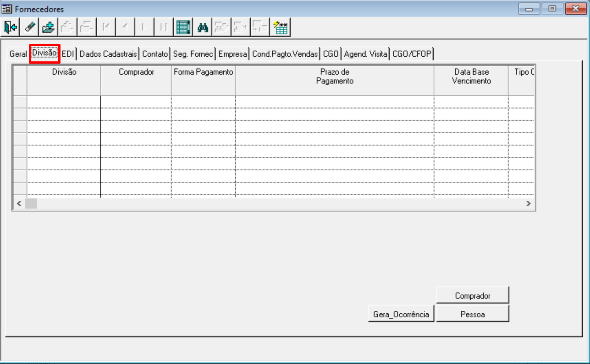Click the grayed last-record navigation arrow
The height and width of the screenshot is (364, 590).
pyautogui.click(x=164, y=27)
